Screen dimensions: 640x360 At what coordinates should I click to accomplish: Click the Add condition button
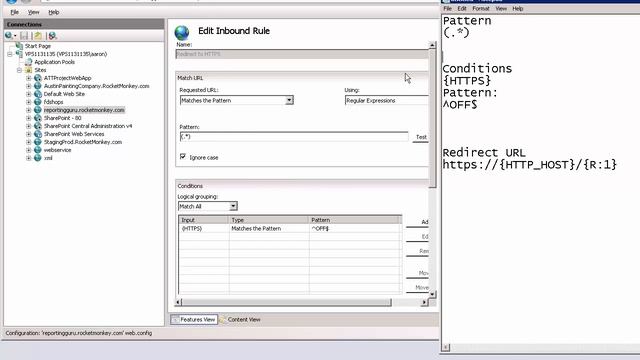(x=418, y=222)
